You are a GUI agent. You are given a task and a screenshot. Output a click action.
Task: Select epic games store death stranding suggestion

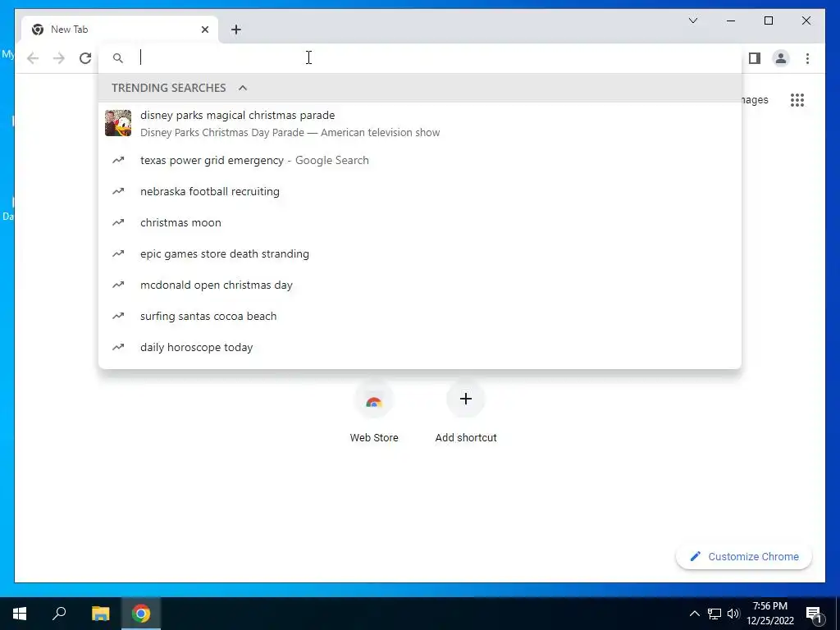pos(420,253)
